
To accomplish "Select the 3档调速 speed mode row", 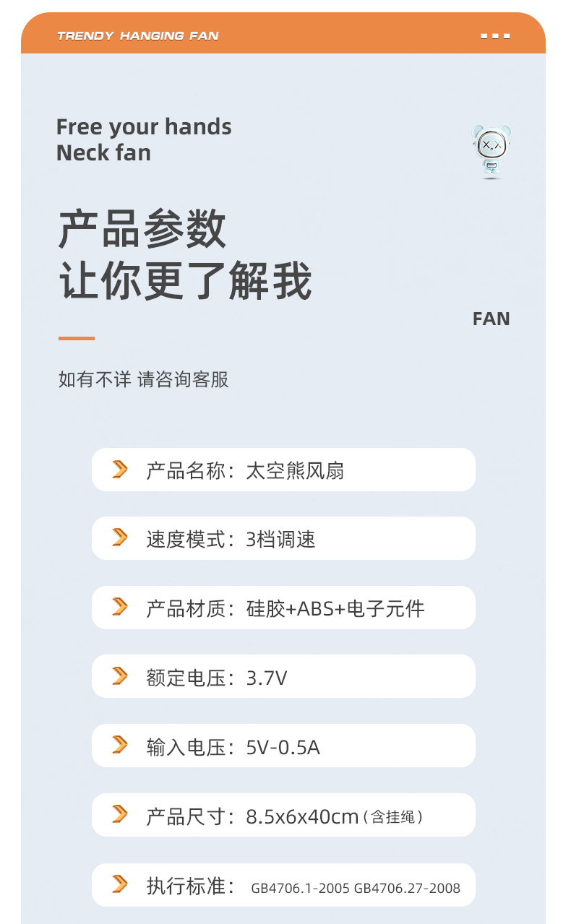I will pos(283,539).
